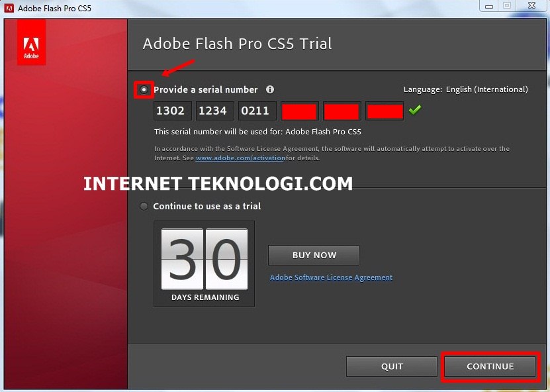Click the serial field containing 1302

click(173, 111)
